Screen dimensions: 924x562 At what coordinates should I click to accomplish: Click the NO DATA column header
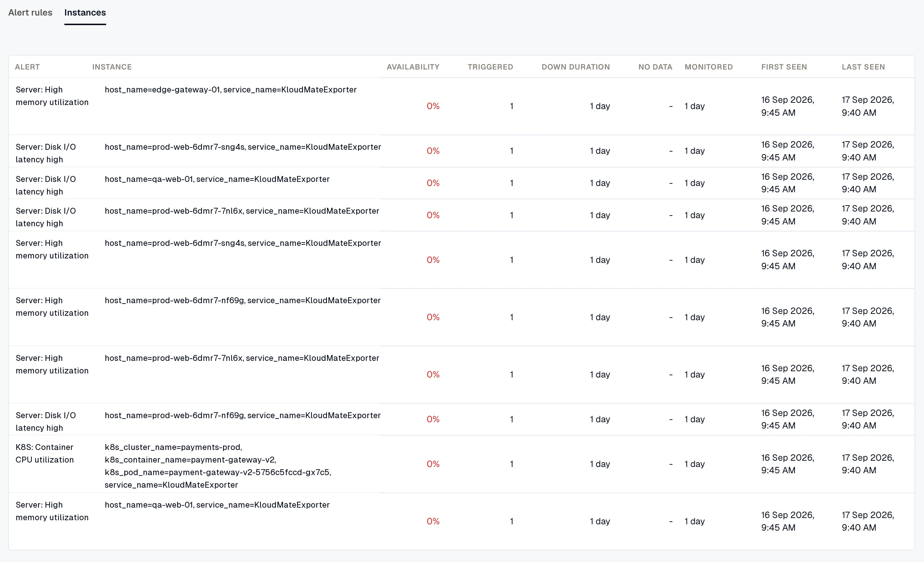tap(655, 67)
